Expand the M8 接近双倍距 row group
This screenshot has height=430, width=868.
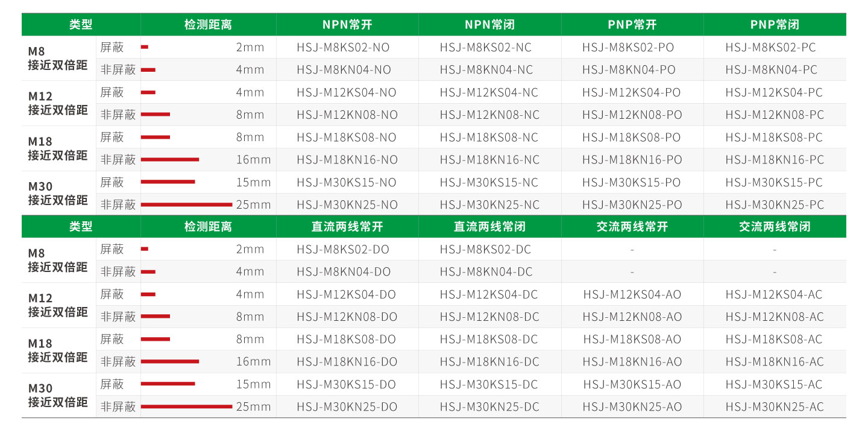[57, 57]
